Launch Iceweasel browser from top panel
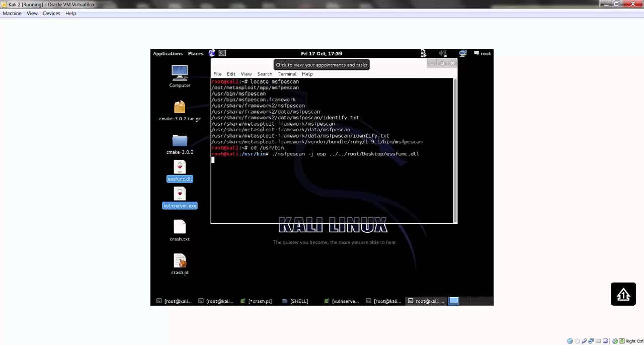 click(212, 53)
